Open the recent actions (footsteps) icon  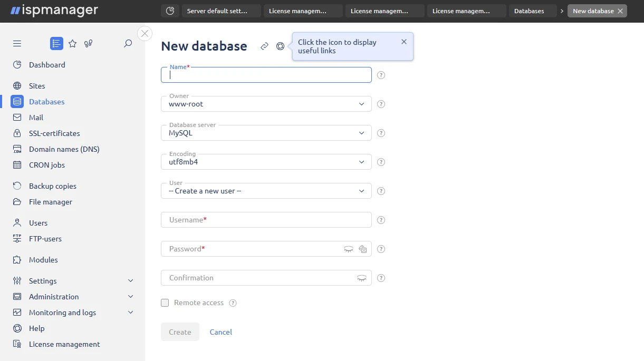tap(88, 43)
